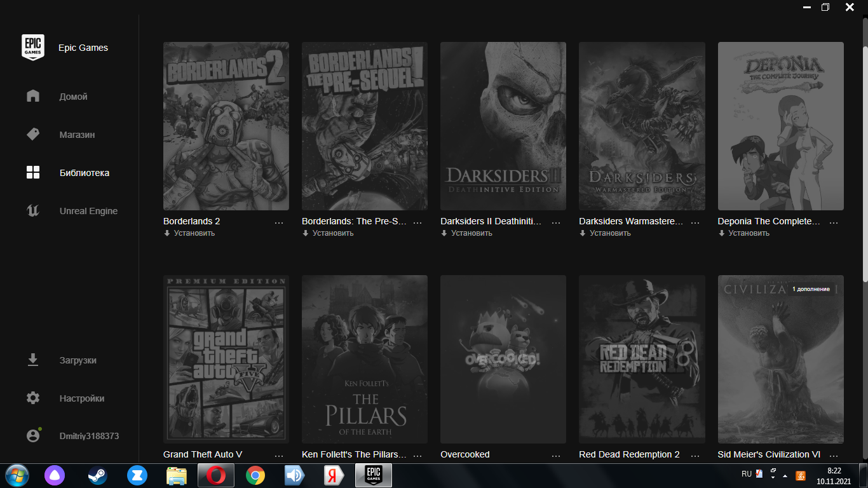The width and height of the screenshot is (868, 488).
Task: Select the Borderlands The Pre-Sequel cover
Action: (365, 126)
